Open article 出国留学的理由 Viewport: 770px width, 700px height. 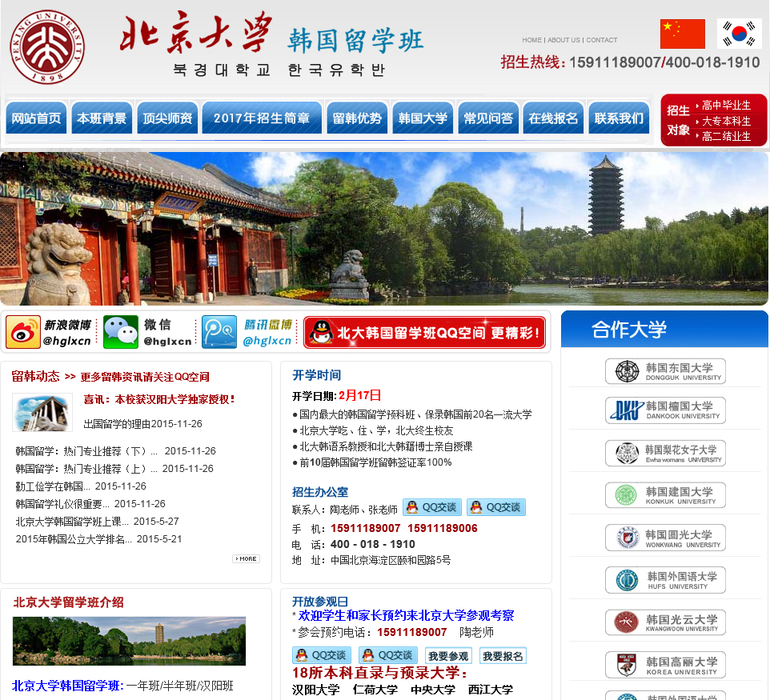point(117,424)
